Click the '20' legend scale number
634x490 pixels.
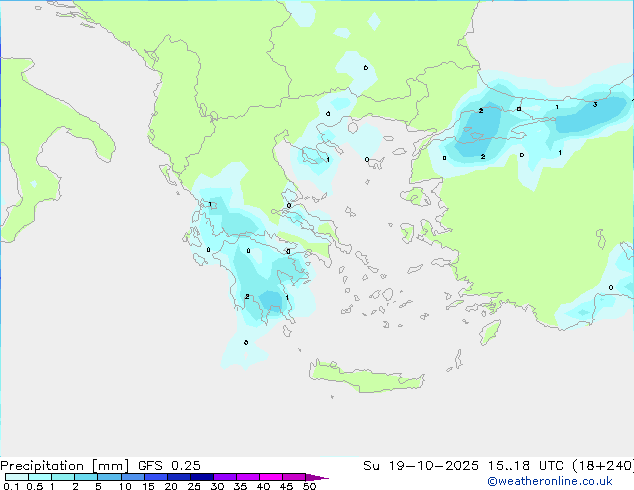[x=171, y=486]
